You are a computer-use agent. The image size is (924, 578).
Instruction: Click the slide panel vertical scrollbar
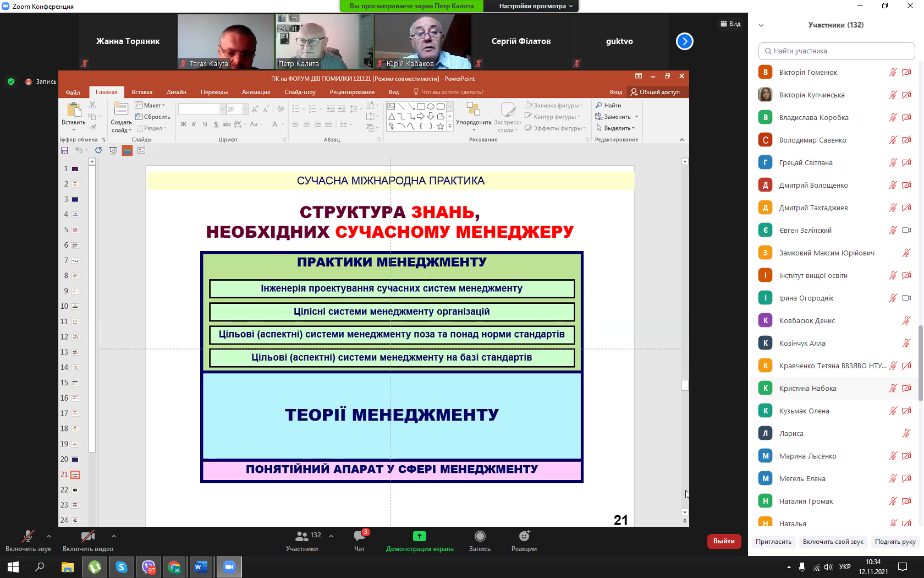pos(92,308)
